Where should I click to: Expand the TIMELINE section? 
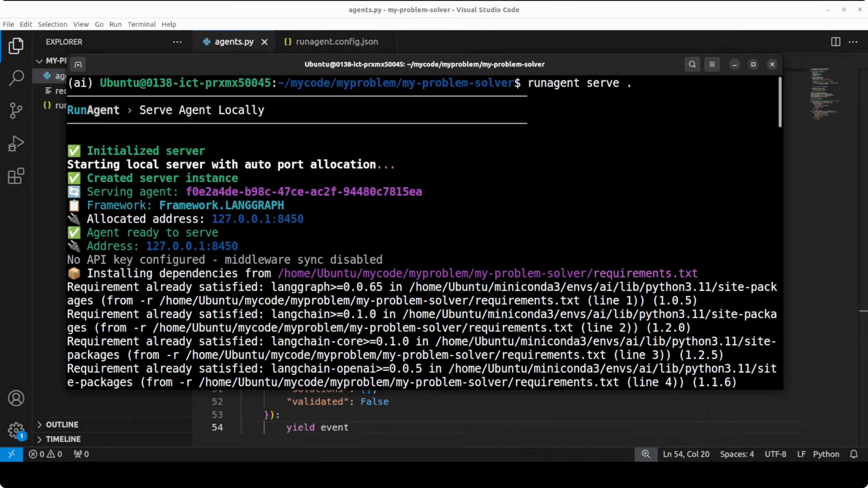pos(63,439)
